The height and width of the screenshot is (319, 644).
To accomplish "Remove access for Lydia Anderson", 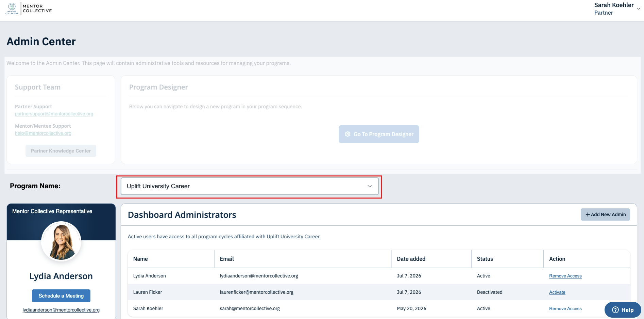I will [565, 276].
